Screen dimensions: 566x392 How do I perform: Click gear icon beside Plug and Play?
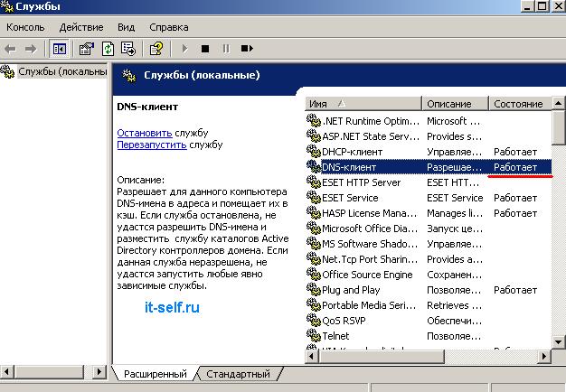click(x=314, y=289)
